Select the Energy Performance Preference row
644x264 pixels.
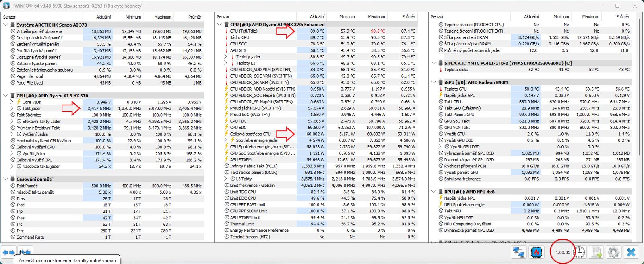pyautogui.click(x=316, y=231)
